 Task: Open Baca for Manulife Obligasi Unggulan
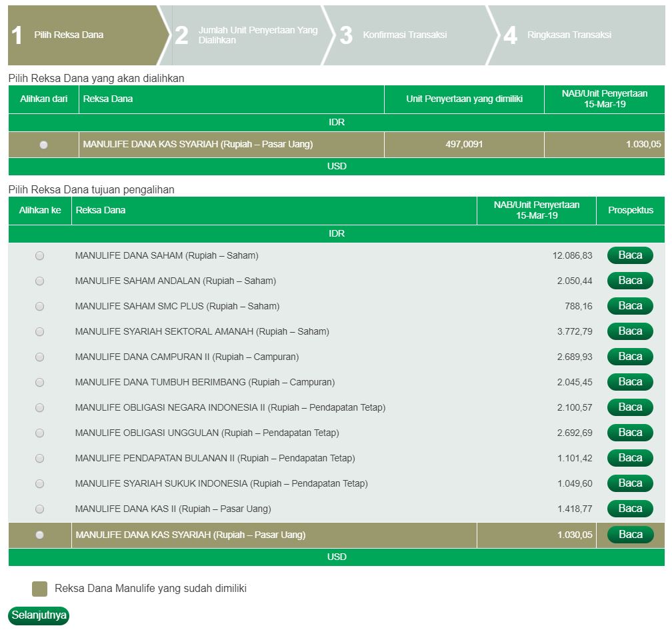click(x=630, y=432)
